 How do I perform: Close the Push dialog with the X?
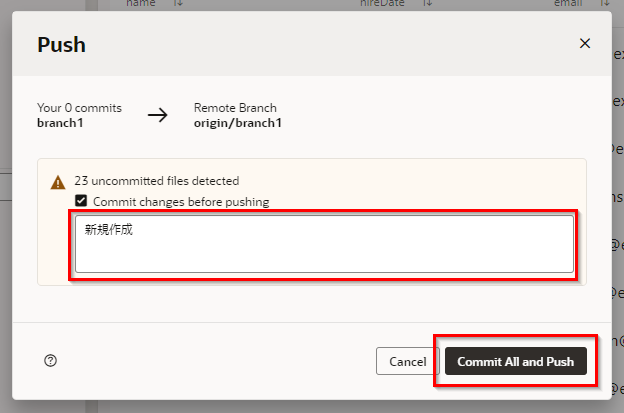point(585,43)
